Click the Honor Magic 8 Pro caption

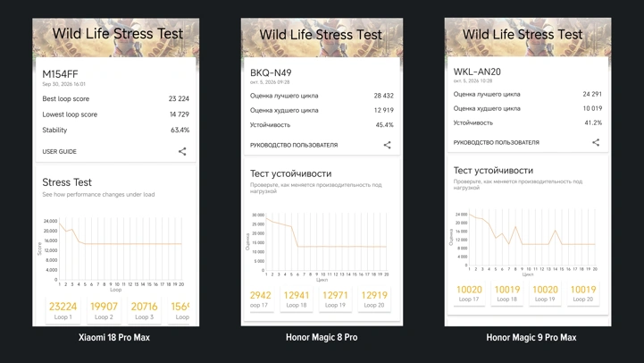[322, 337]
